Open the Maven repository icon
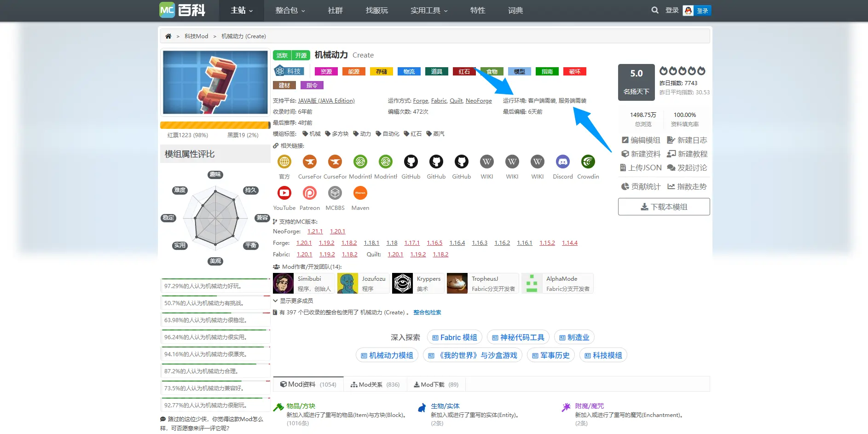 coord(360,193)
